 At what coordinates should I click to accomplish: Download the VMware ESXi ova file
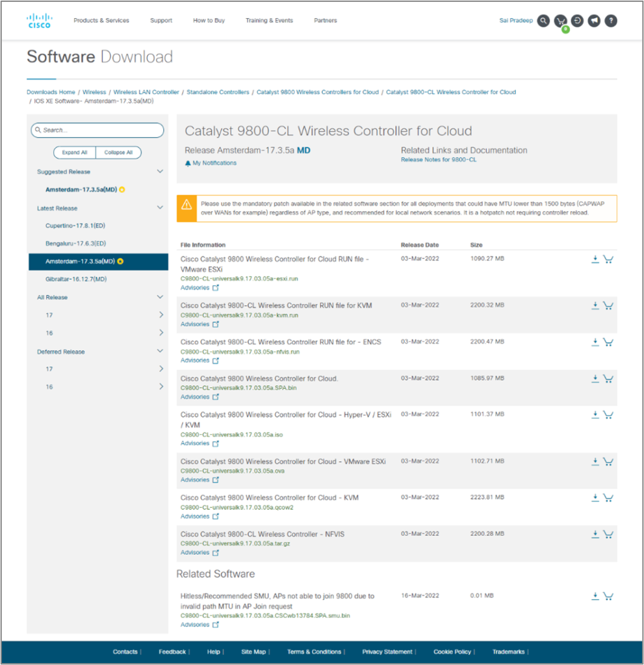coord(595,462)
